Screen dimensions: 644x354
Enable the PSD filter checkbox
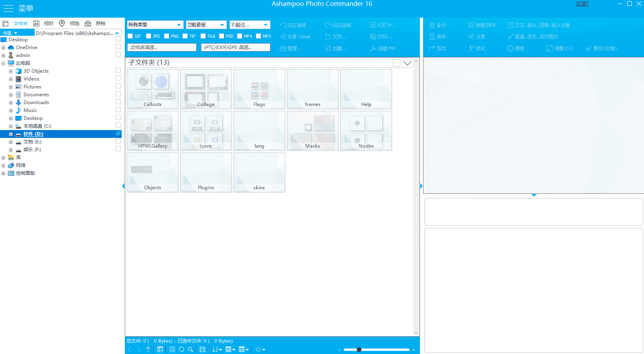(222, 36)
